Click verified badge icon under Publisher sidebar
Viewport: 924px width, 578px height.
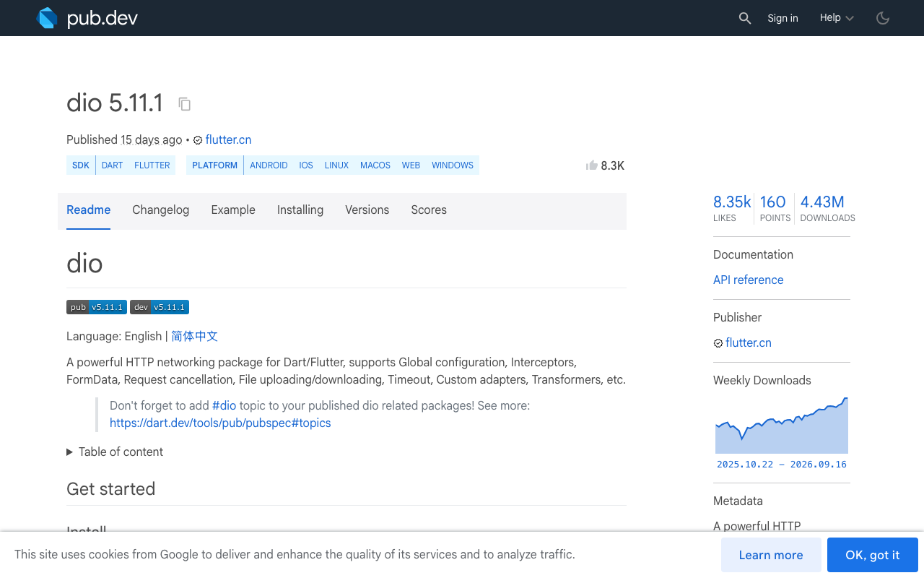[x=718, y=343]
